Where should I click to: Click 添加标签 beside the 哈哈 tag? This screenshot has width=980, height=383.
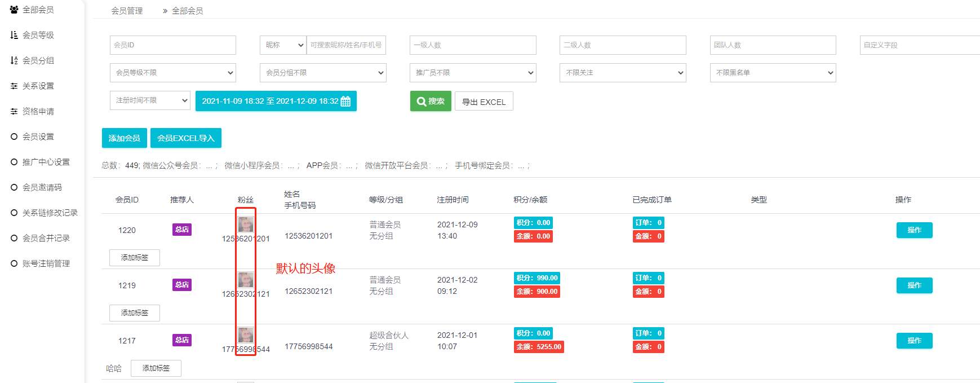click(x=156, y=368)
